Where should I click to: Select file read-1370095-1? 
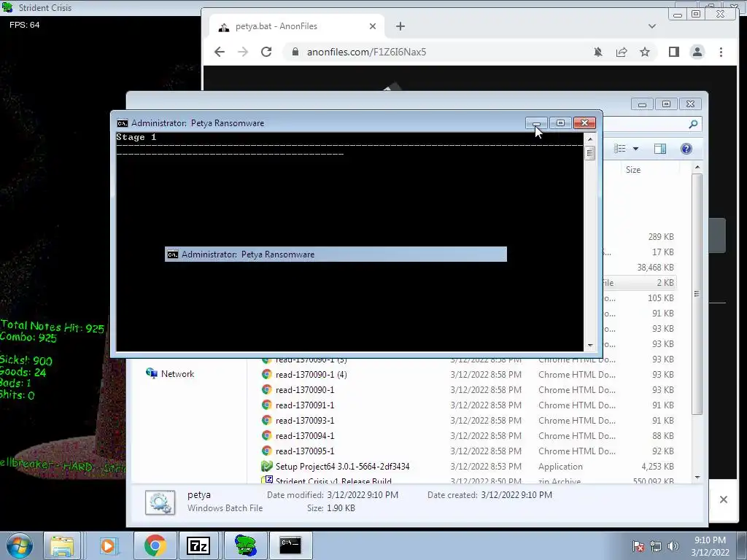(x=305, y=451)
